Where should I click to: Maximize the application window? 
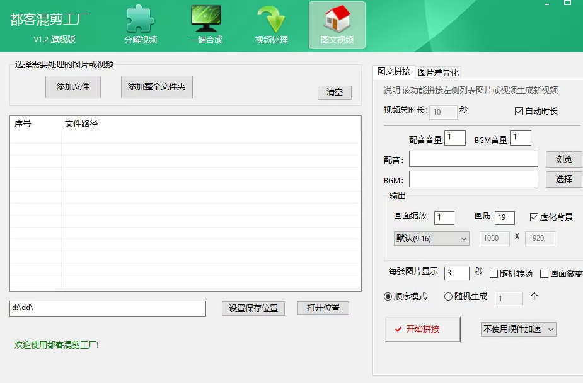(x=567, y=3)
